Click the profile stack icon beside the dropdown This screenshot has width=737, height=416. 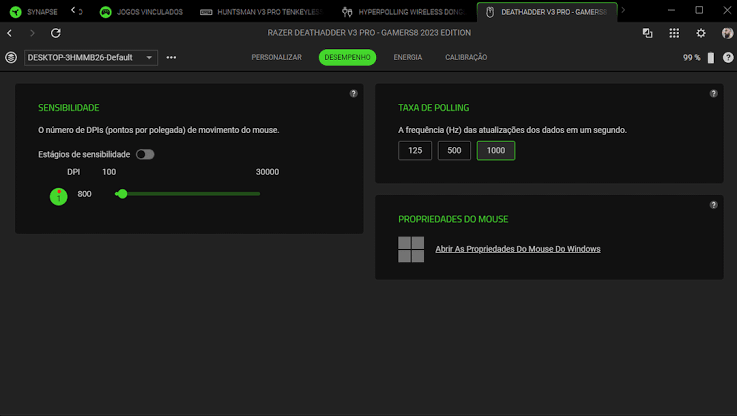pos(11,57)
